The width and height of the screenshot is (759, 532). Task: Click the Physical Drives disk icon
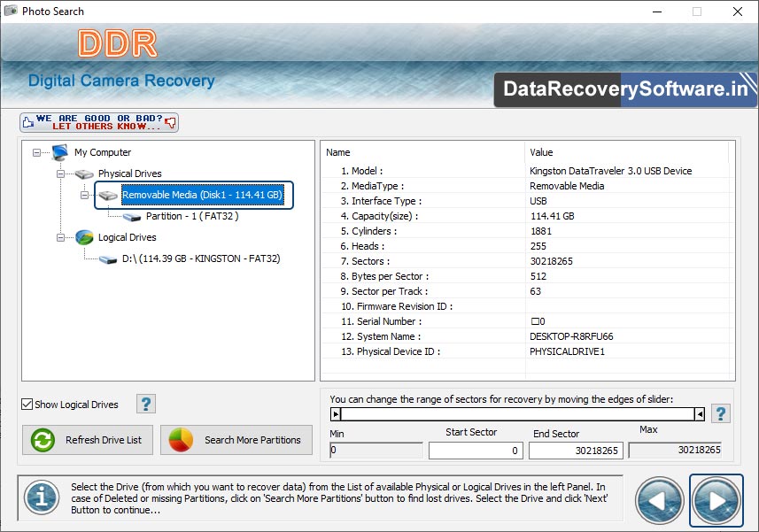[84, 173]
